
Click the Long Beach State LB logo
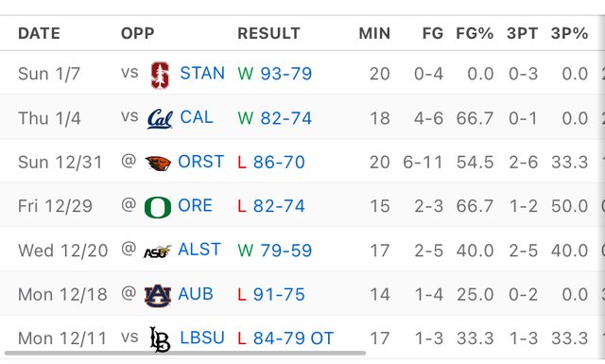click(x=160, y=339)
